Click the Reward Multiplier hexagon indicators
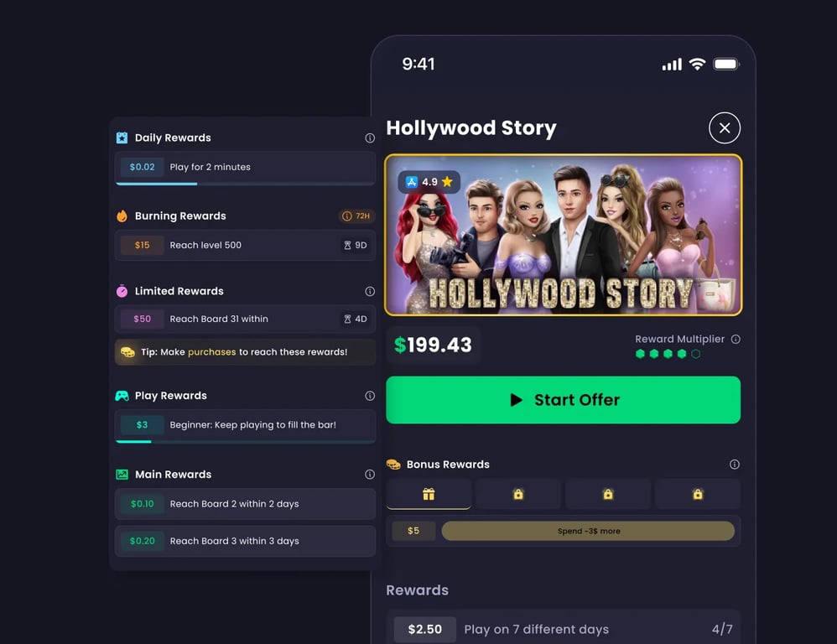837x644 pixels. 668,354
